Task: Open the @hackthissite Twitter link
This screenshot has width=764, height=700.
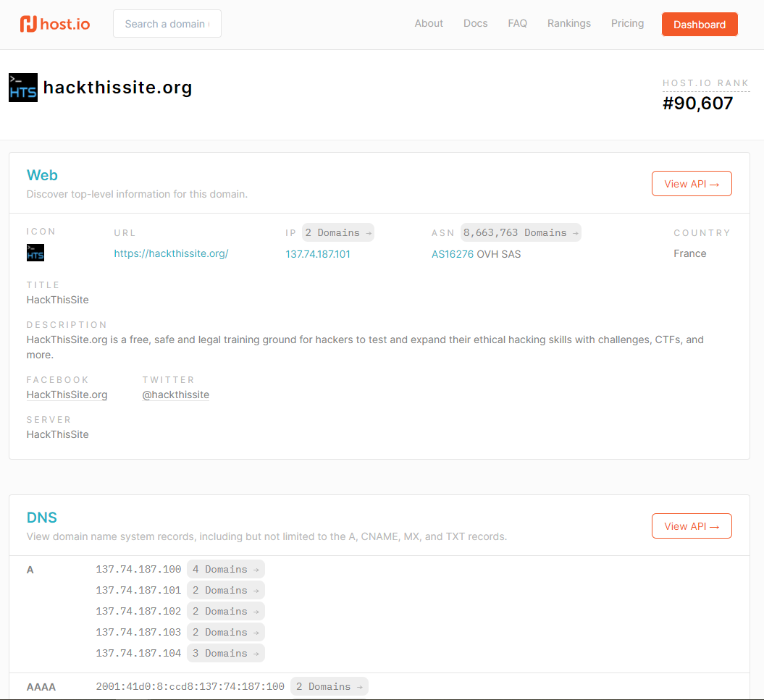Action: coord(175,395)
